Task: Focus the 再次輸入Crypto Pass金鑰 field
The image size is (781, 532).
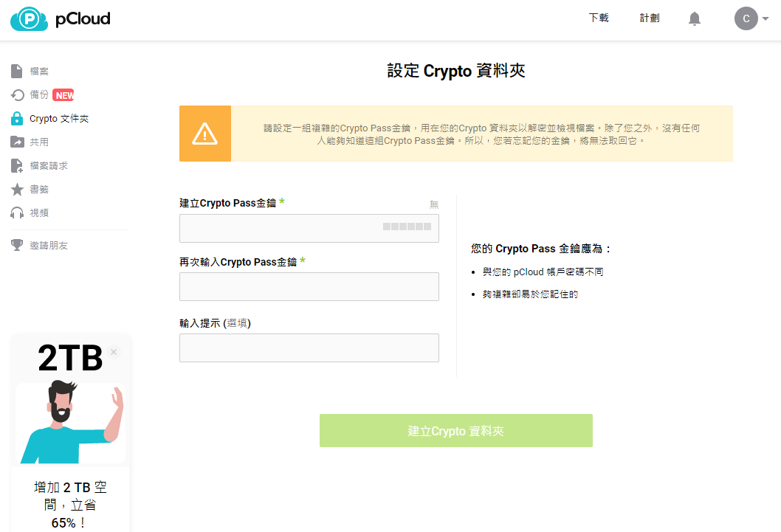Action: pos(309,286)
